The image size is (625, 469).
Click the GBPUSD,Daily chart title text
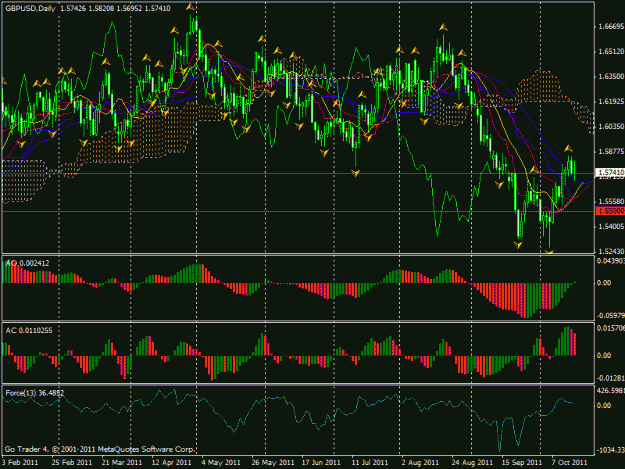tap(30, 8)
